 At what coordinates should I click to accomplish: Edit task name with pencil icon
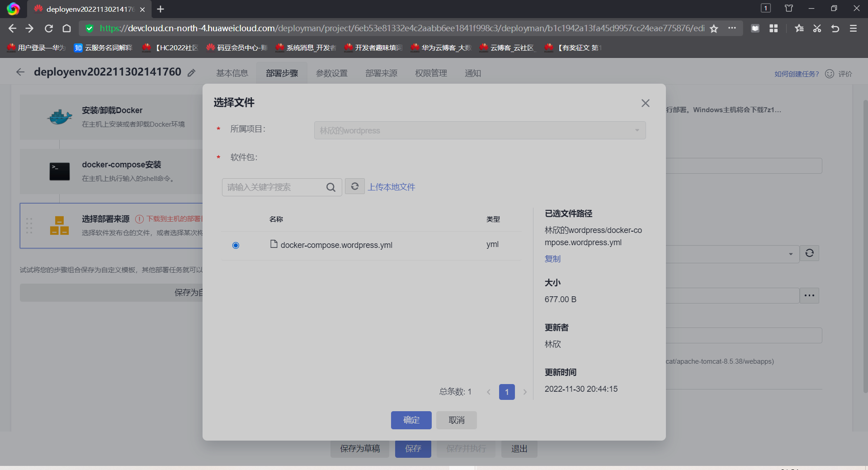click(192, 73)
